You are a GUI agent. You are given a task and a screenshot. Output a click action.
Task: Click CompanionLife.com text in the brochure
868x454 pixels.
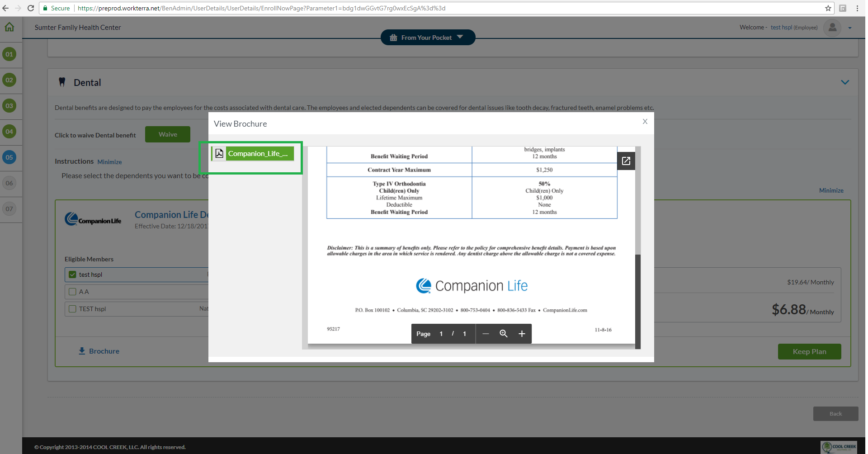[565, 310]
